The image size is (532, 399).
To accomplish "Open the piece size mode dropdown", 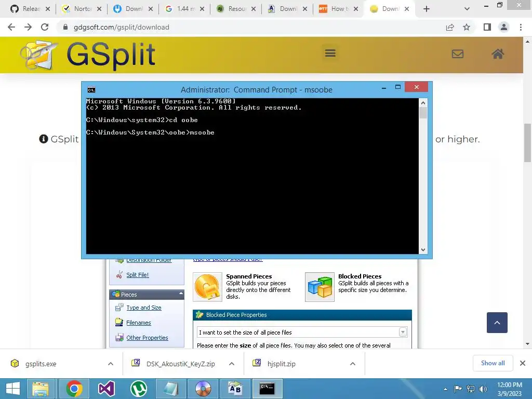I will point(403,332).
